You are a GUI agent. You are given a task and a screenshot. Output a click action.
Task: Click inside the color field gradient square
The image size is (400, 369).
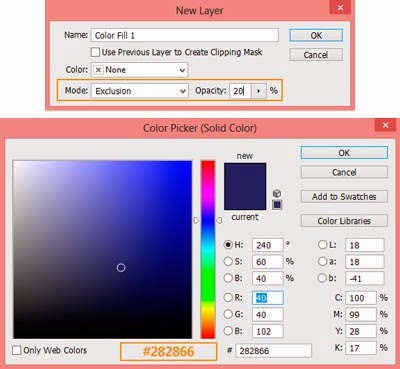(x=103, y=249)
